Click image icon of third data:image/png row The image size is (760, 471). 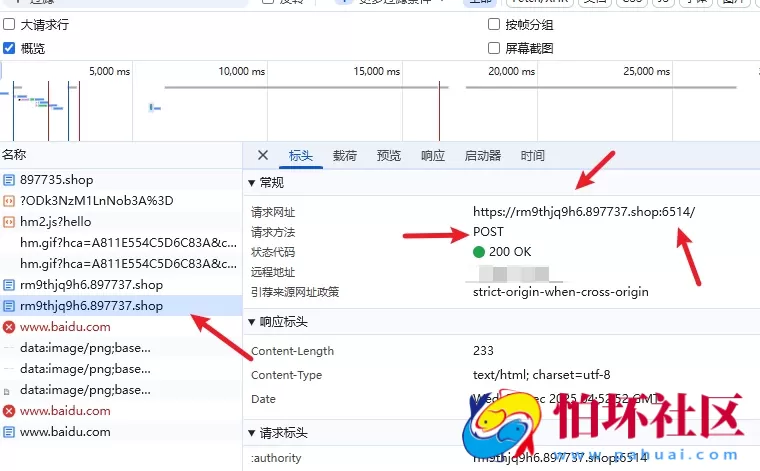[x=7, y=391]
